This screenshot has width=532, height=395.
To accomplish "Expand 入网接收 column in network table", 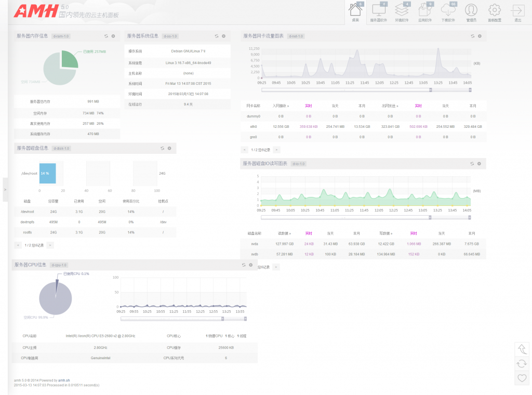I will [281, 106].
